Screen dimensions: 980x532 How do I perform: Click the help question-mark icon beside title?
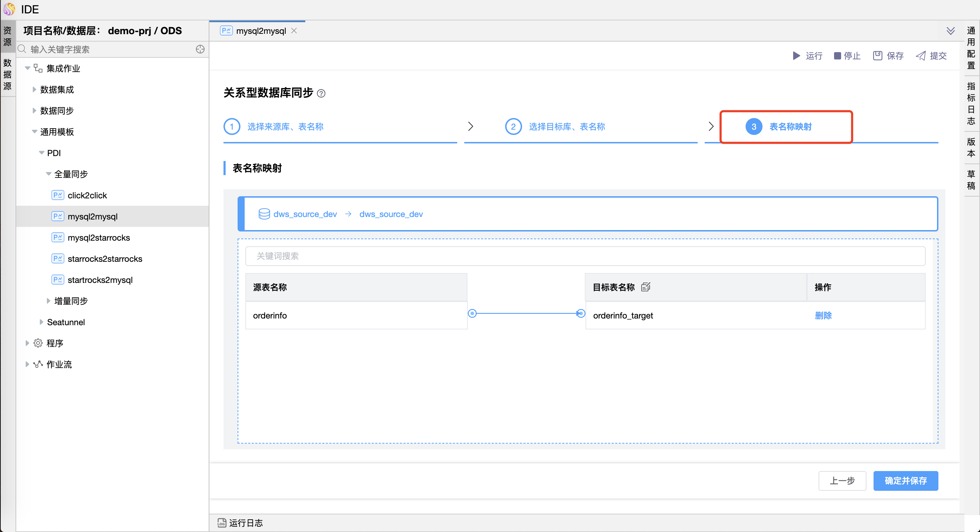pos(321,94)
